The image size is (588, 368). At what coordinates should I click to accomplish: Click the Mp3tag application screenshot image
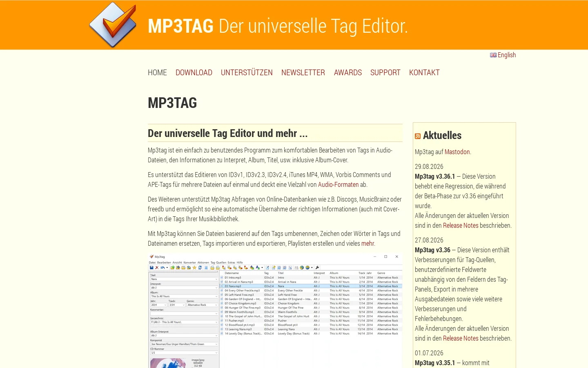tap(275, 311)
